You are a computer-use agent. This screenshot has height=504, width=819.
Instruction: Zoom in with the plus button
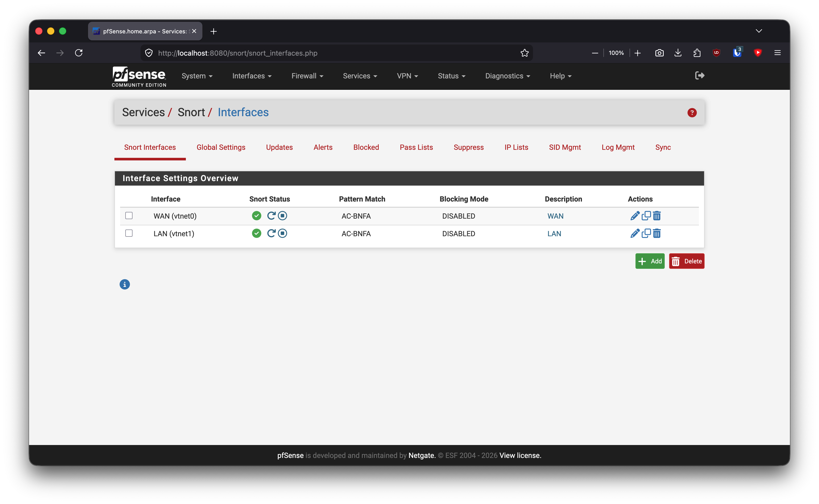tap(638, 53)
